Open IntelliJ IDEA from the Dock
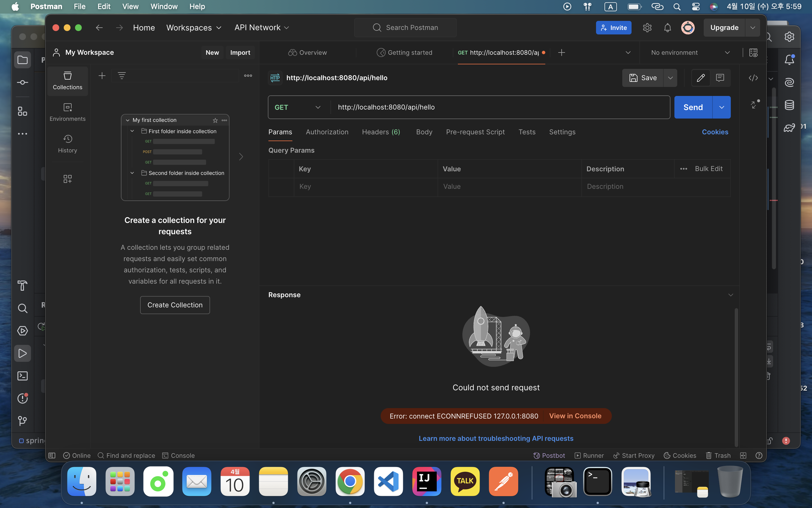 coord(427,481)
